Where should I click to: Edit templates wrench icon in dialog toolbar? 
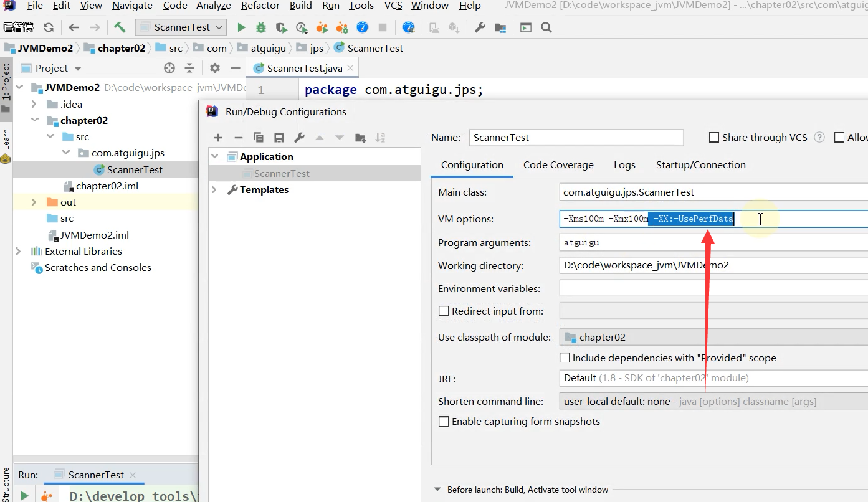(x=299, y=138)
